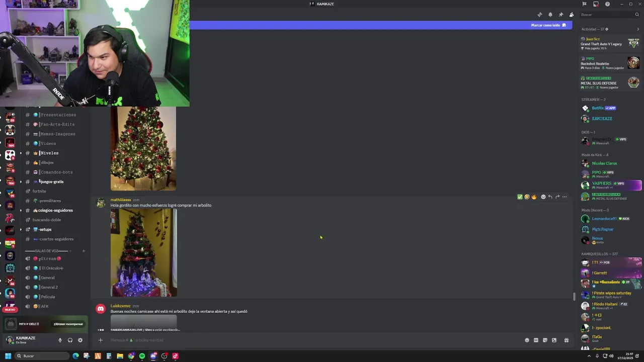Open the Fan-Arts-Edits channel
644x362 pixels.
pos(55,124)
